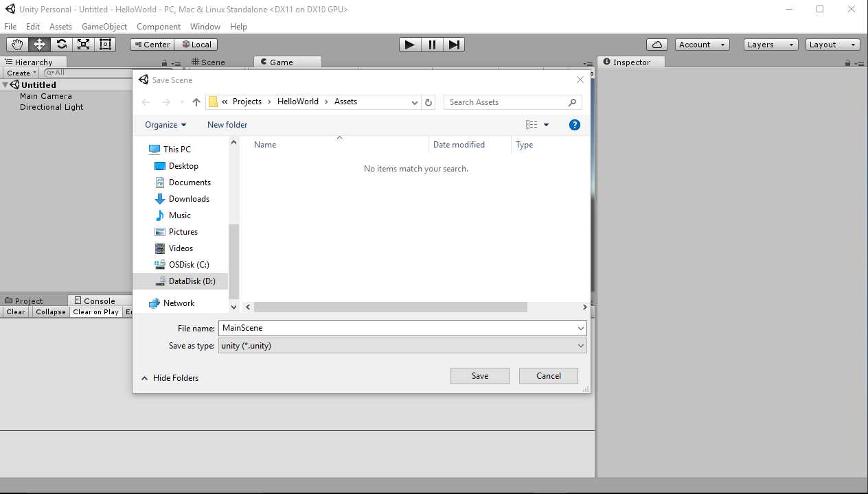Toggle pivot Center mode

point(152,45)
